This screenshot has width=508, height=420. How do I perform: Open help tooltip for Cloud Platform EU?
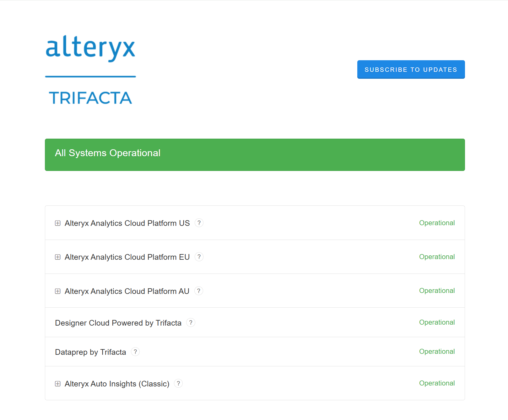point(199,257)
